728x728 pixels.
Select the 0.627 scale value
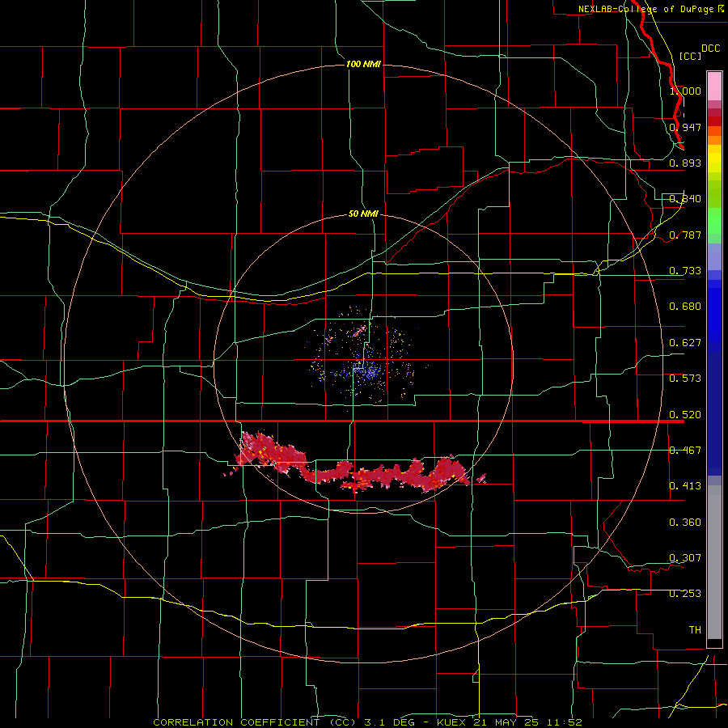click(x=685, y=343)
